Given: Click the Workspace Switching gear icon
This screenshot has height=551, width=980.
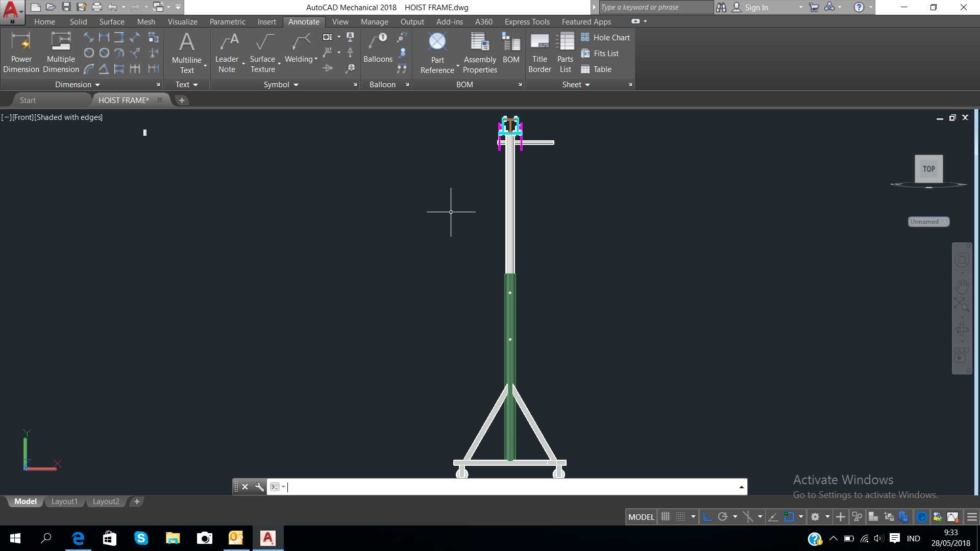Looking at the screenshot, I should click(x=815, y=517).
